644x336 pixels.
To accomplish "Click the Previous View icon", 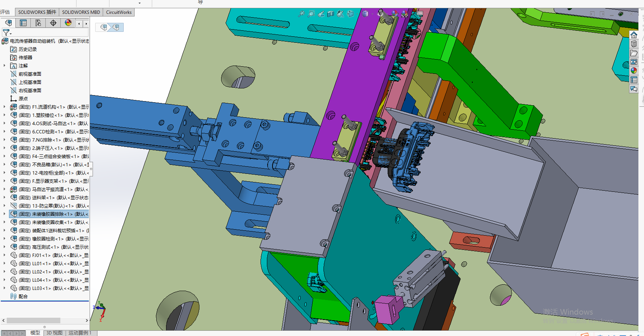I will click(x=321, y=14).
